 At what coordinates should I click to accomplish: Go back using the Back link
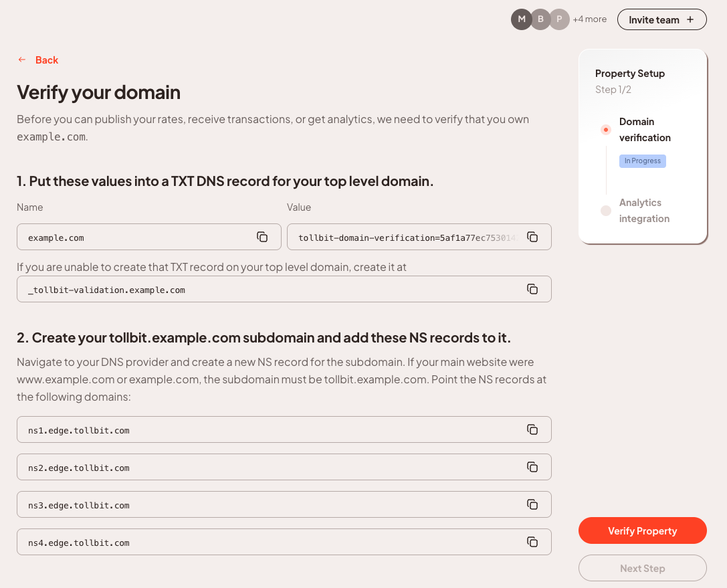point(47,60)
